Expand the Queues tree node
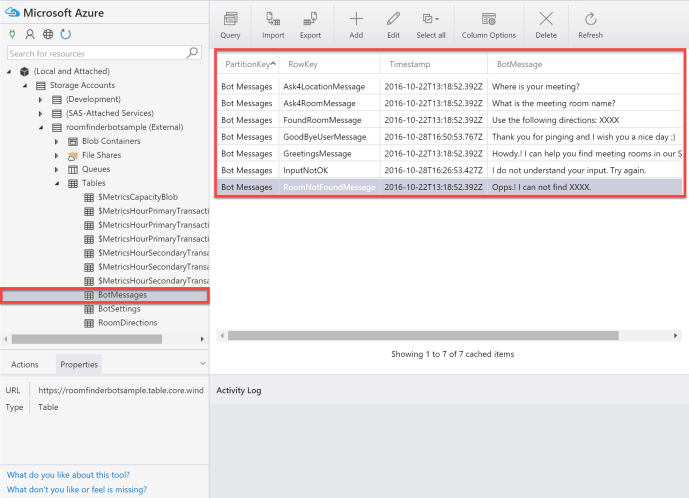Image resolution: width=689 pixels, height=498 pixels. 57,170
